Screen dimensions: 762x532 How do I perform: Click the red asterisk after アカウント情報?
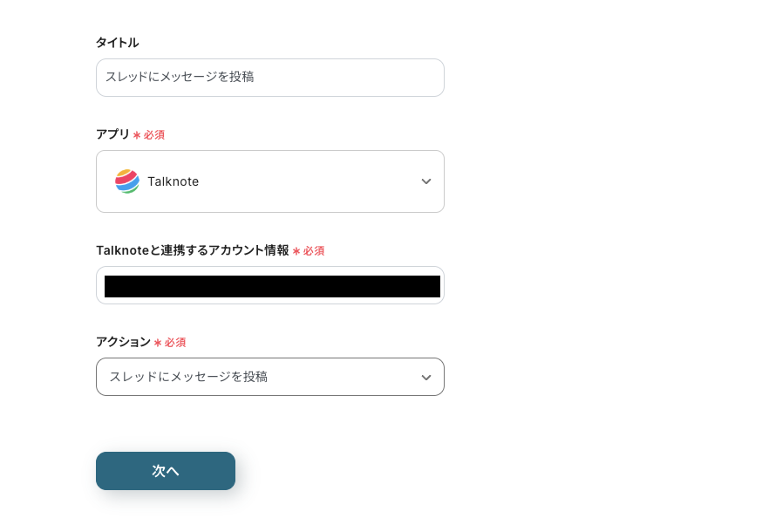pos(296,251)
